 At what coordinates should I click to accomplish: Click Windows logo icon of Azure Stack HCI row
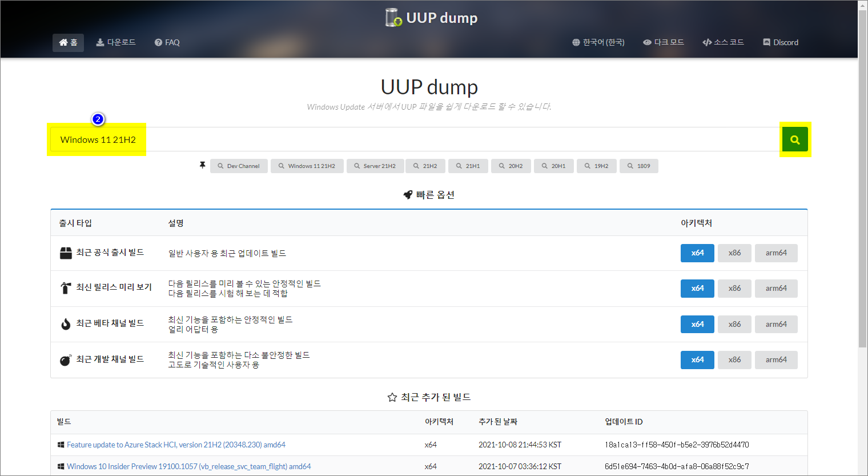pyautogui.click(x=61, y=445)
